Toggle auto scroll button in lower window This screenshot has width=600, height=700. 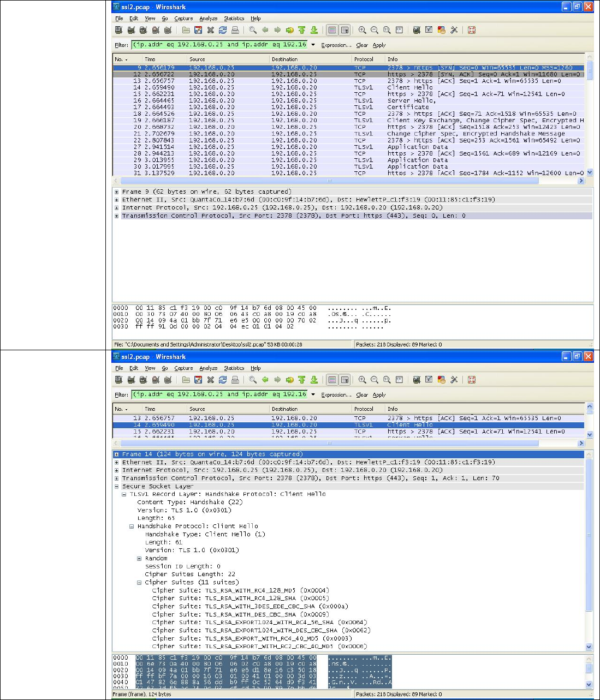[344, 380]
